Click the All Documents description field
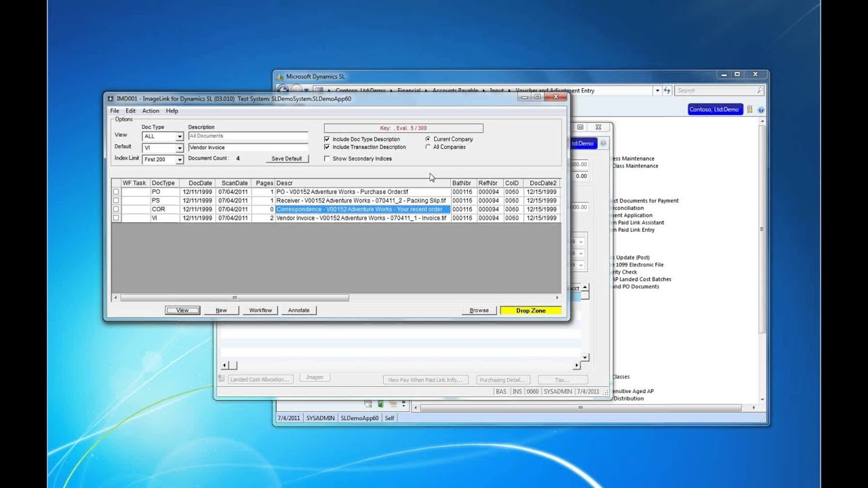Viewport: 868px width, 488px height. click(248, 136)
